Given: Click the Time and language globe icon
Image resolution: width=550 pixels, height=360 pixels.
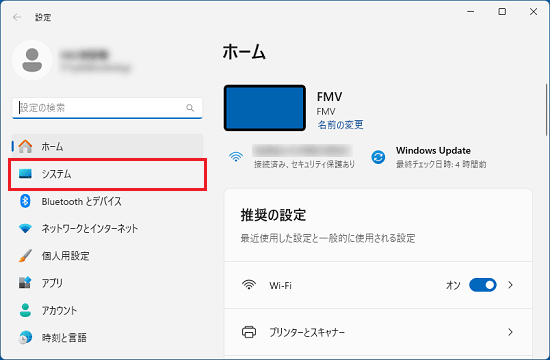Looking at the screenshot, I should tap(25, 337).
